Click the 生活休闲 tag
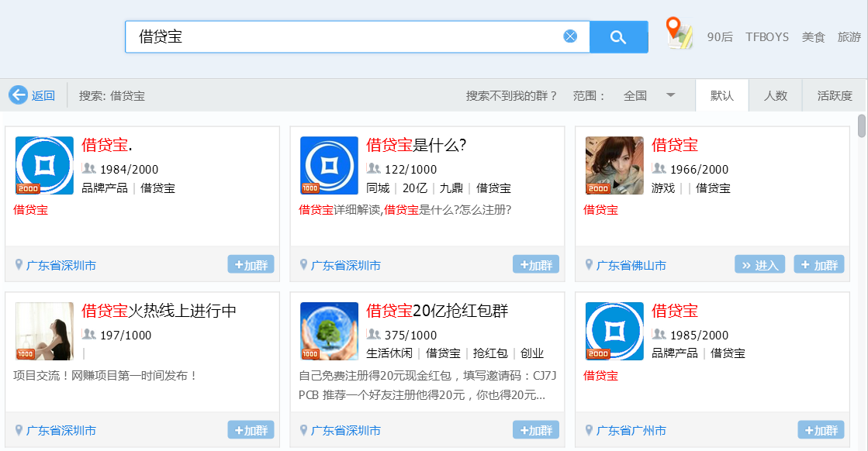 point(389,353)
